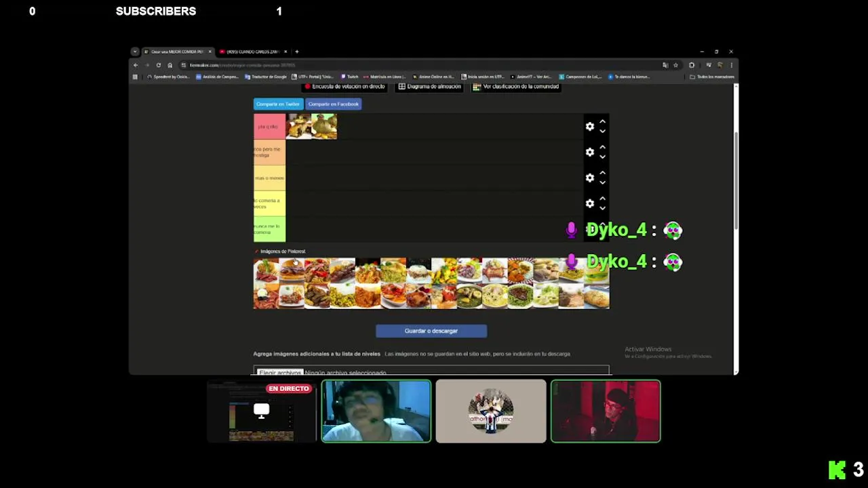Open Diagrama de alineación link
Viewport: 868px width, 488px height.
click(x=429, y=87)
